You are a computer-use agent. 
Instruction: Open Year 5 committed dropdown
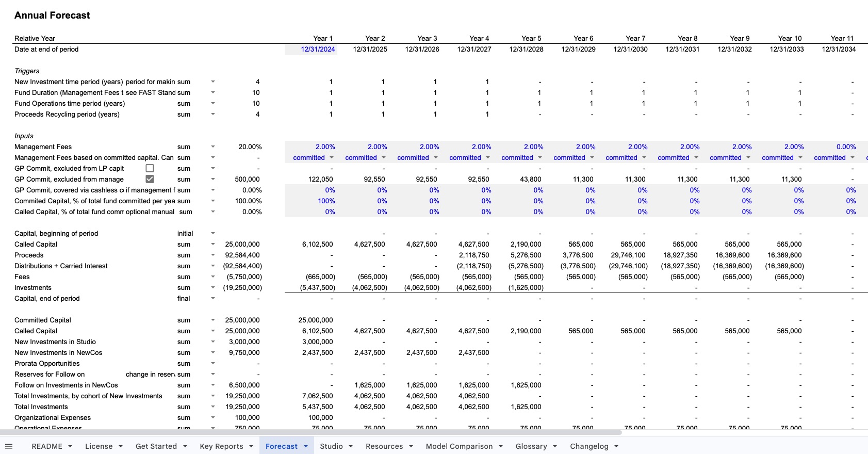coord(540,157)
